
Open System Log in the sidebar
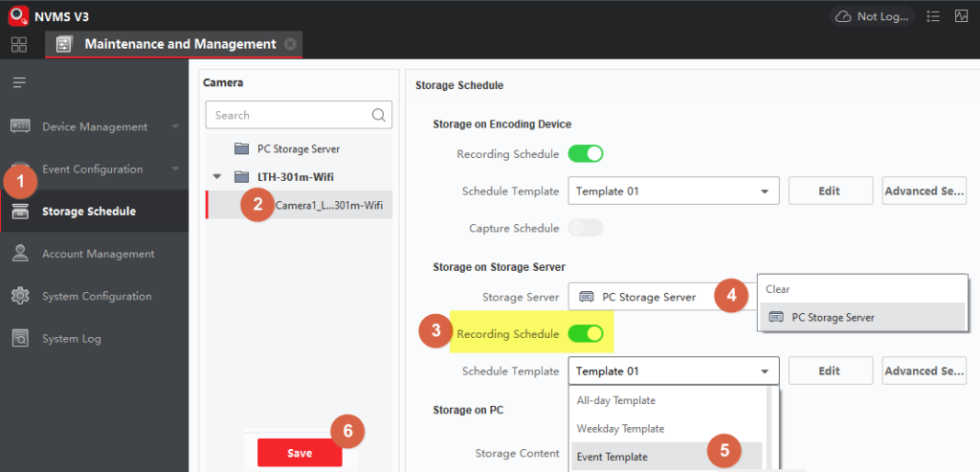click(x=95, y=339)
